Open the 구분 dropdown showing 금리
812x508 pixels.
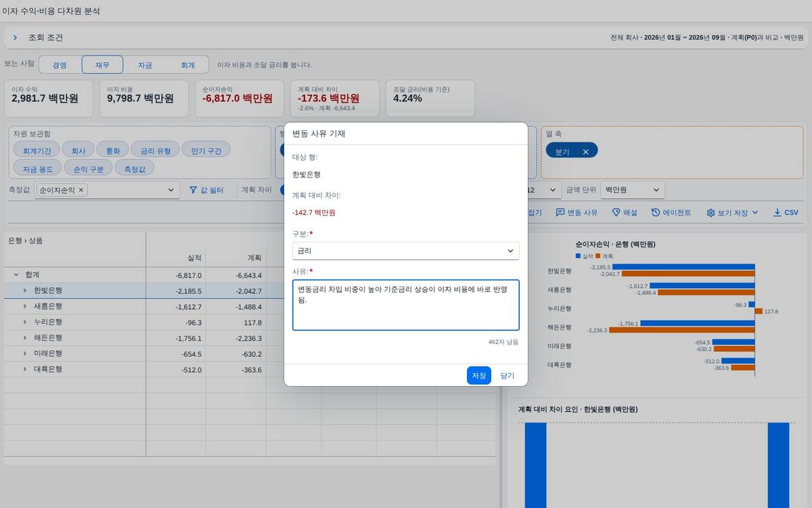(406, 251)
